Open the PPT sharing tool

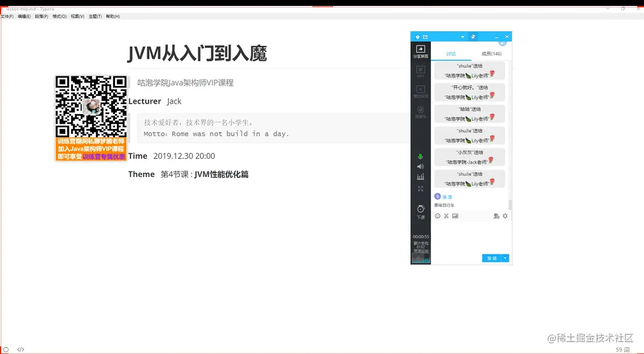pyautogui.click(x=420, y=72)
